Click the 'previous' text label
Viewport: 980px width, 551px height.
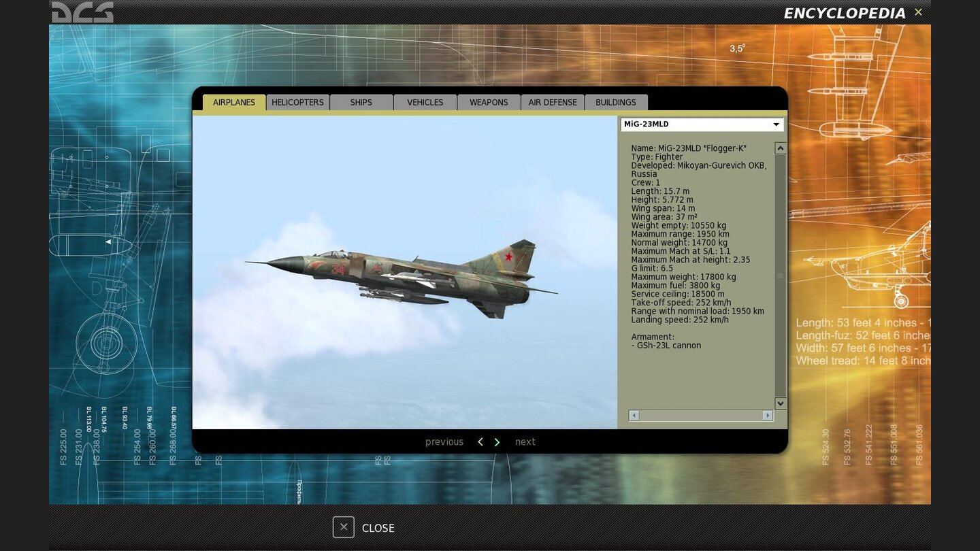pyautogui.click(x=444, y=442)
